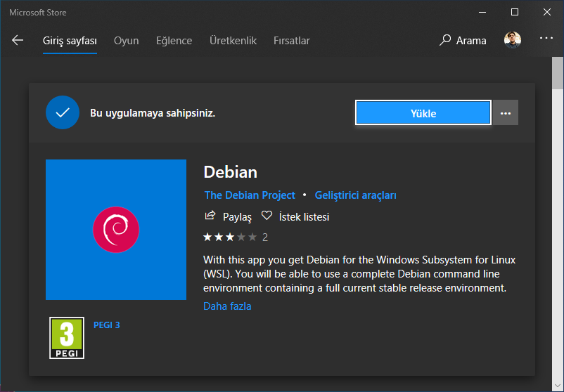
Task: Install Debian with the Yükle button
Action: [x=423, y=113]
